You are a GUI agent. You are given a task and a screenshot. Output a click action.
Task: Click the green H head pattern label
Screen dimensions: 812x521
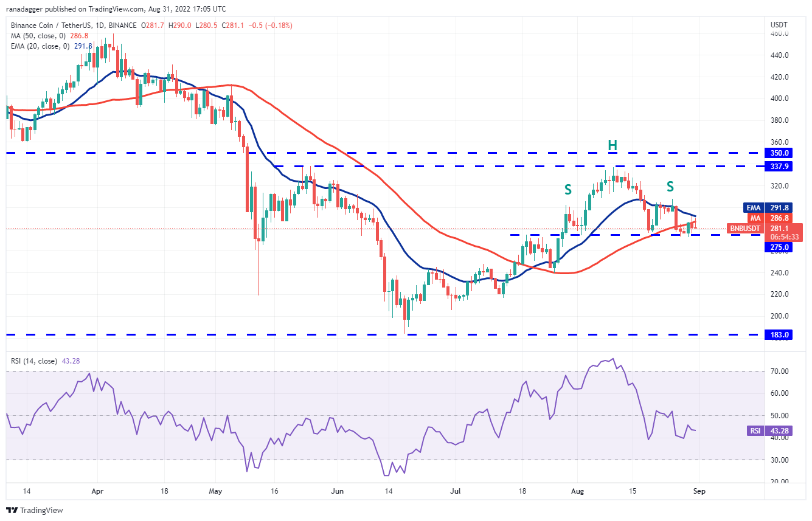612,145
